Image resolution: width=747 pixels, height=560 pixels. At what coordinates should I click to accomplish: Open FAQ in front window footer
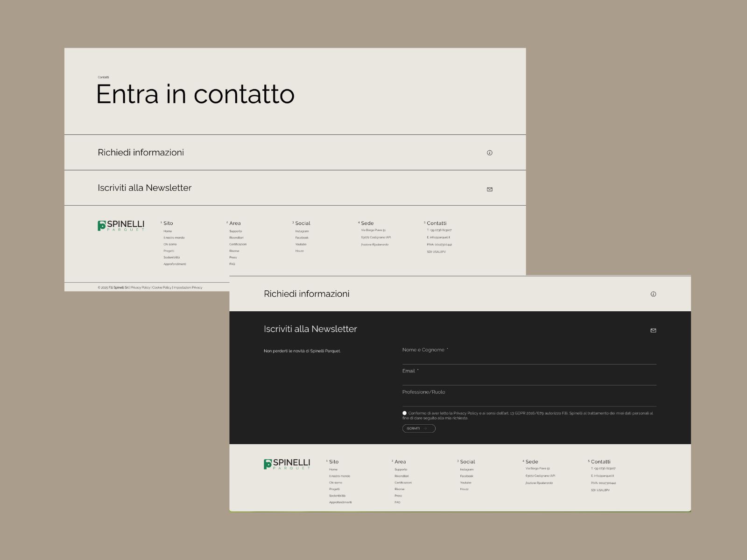click(397, 502)
